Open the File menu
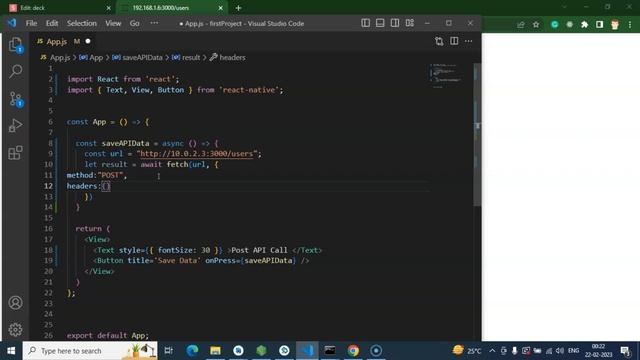640x360 pixels. (31, 23)
